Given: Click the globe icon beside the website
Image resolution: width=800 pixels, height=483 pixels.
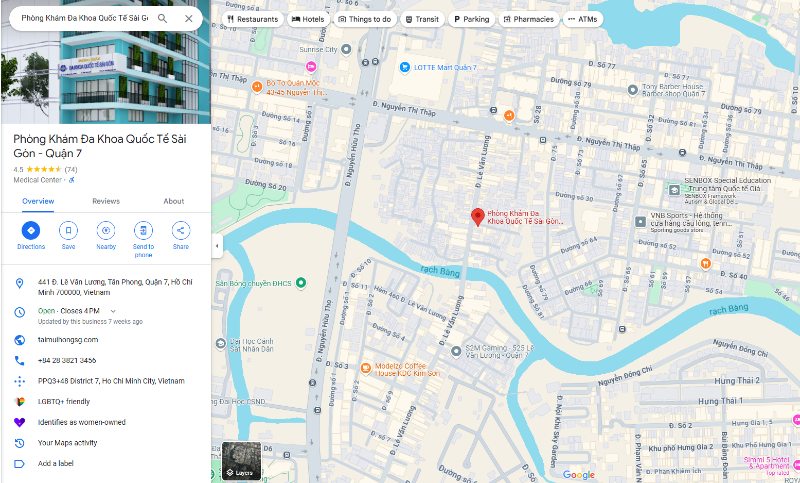Looking at the screenshot, I should tap(19, 340).
